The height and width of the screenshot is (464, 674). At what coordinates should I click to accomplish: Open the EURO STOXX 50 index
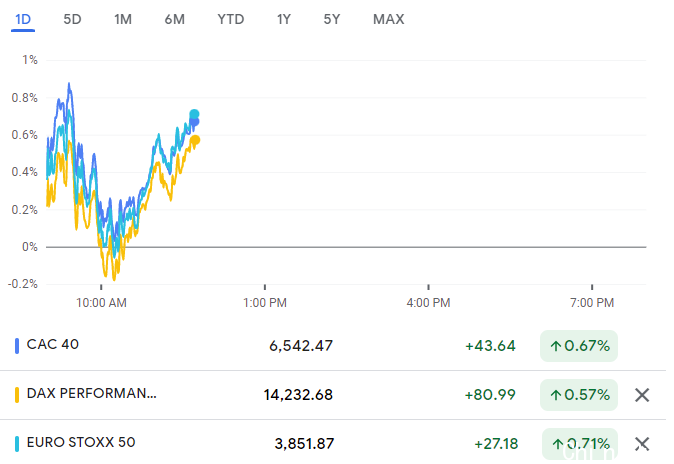point(81,442)
